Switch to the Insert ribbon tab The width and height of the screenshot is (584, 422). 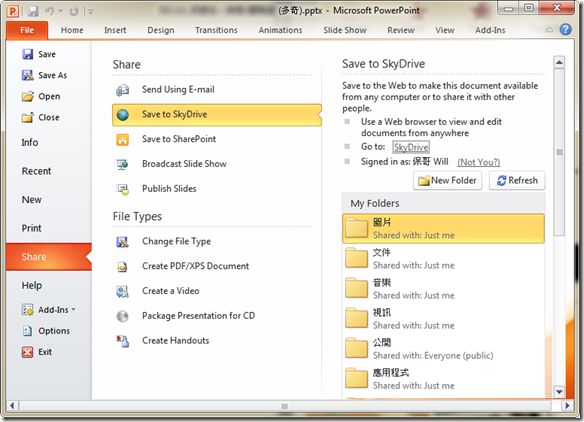click(x=115, y=30)
